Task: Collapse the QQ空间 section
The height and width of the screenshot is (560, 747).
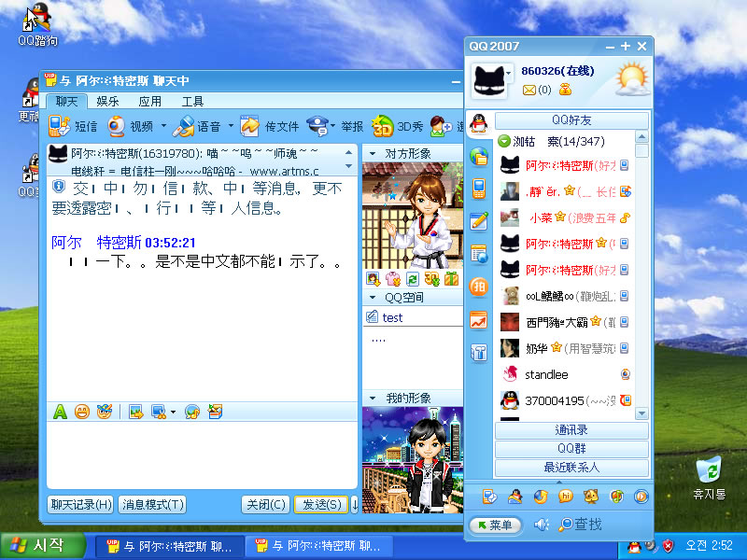Action: pos(372,298)
